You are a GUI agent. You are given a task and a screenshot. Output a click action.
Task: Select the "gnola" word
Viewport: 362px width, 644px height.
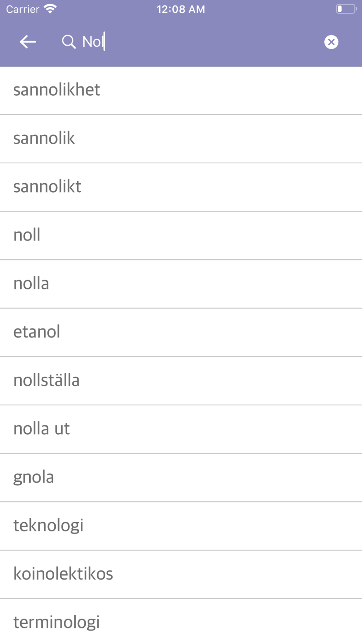point(181,478)
